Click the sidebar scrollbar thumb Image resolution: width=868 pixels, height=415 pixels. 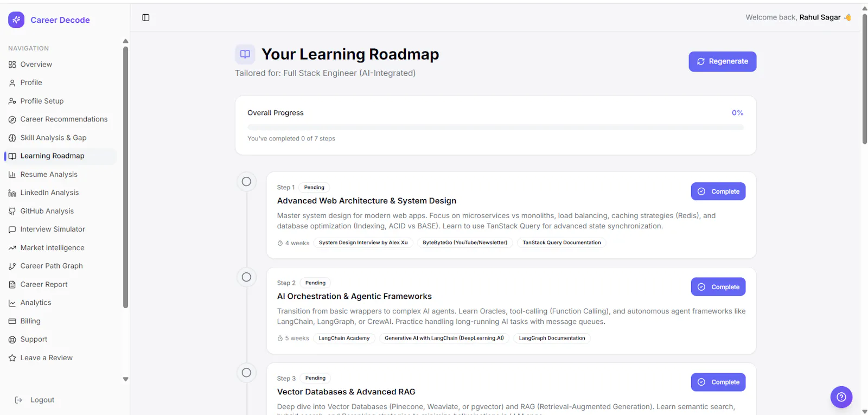125,177
